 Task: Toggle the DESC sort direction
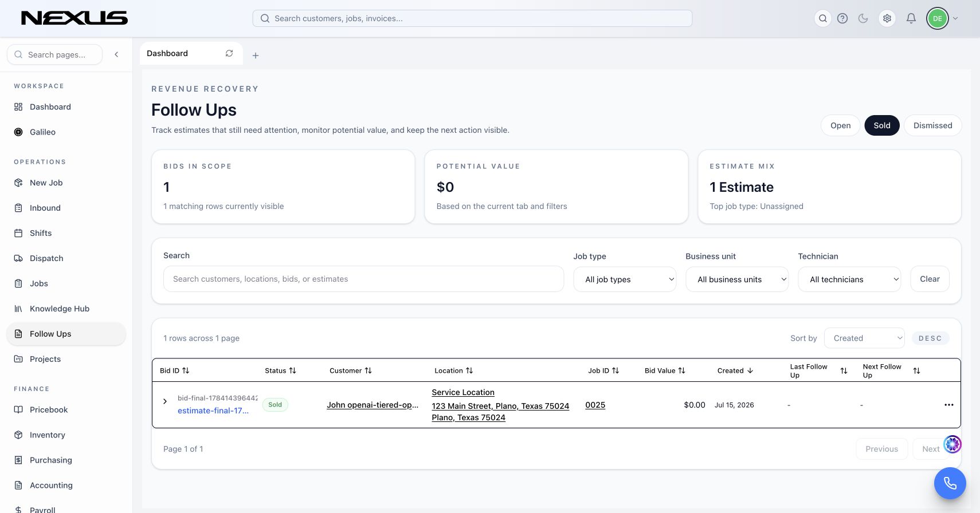pyautogui.click(x=930, y=338)
